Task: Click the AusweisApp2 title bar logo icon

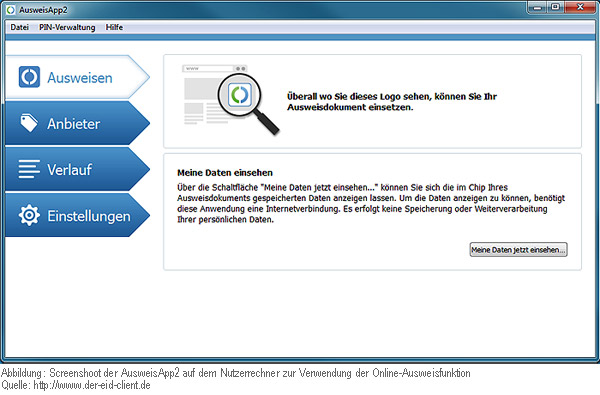Action: pyautogui.click(x=11, y=10)
